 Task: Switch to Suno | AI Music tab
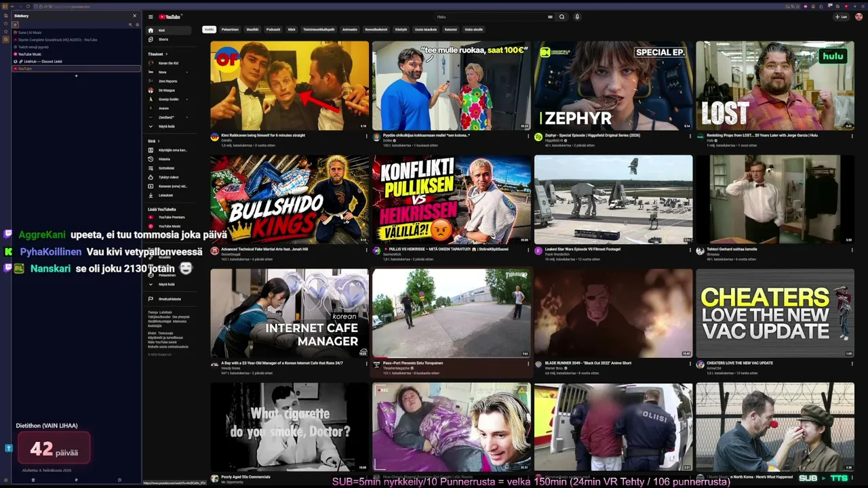pyautogui.click(x=76, y=33)
